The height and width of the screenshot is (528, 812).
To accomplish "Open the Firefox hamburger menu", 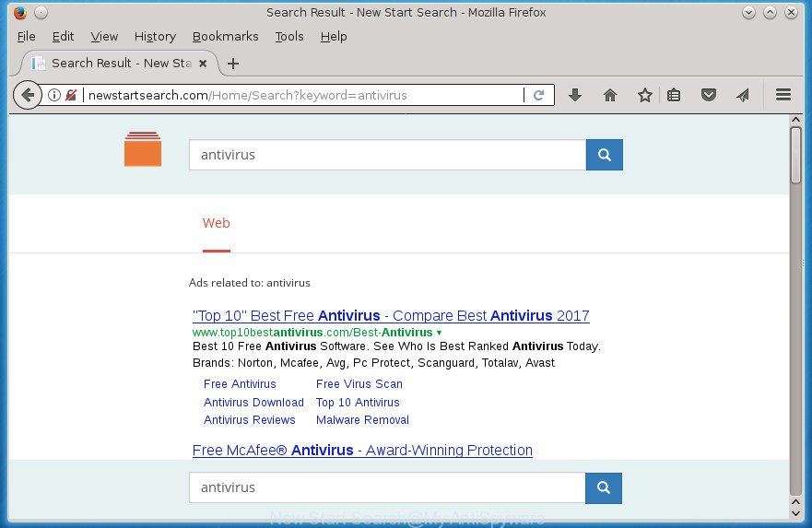I will coord(783,95).
